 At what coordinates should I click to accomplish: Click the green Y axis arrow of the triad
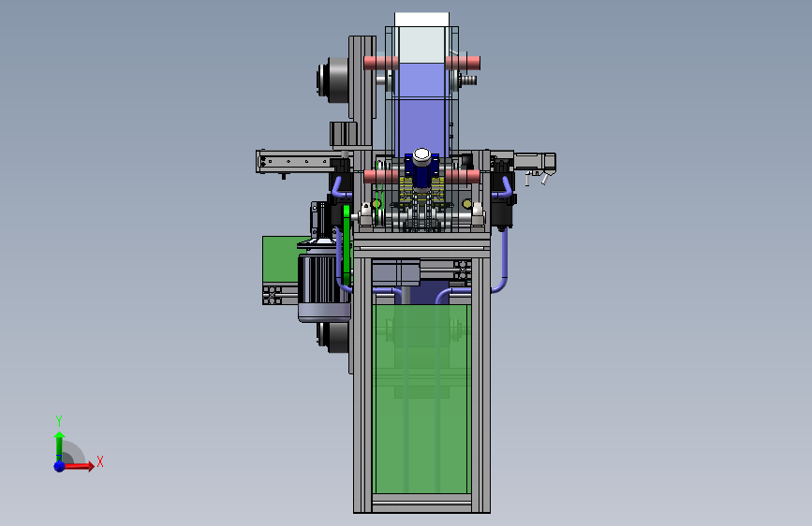click(x=60, y=446)
